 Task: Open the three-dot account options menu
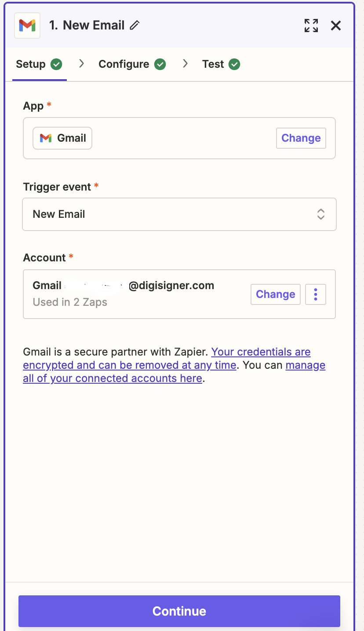click(316, 294)
